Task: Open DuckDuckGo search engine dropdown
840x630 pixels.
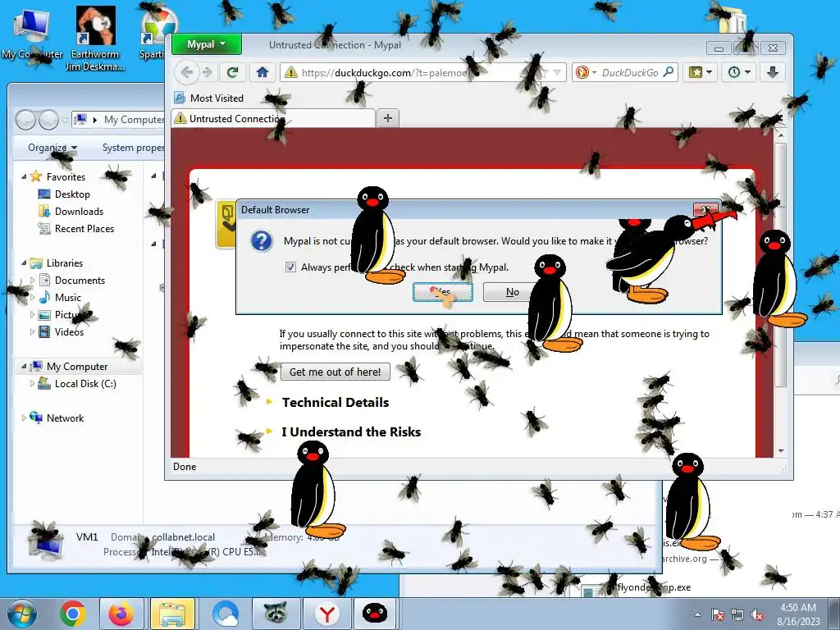Action: tap(587, 72)
